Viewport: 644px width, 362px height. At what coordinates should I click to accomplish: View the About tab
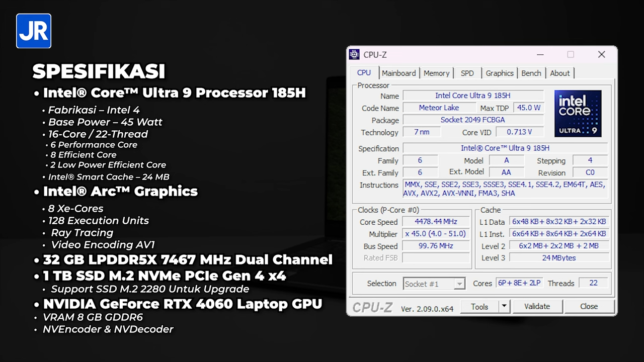559,73
